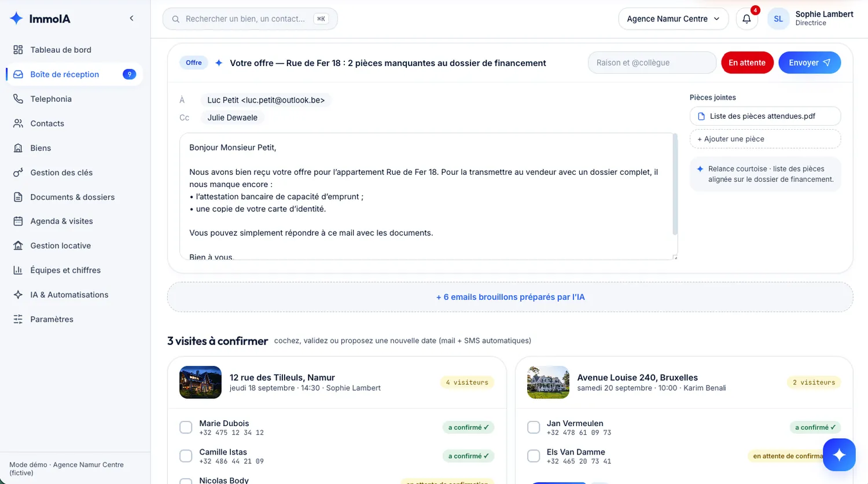
Task: Click the IA & Automatisations sparkle icon
Action: (x=19, y=295)
